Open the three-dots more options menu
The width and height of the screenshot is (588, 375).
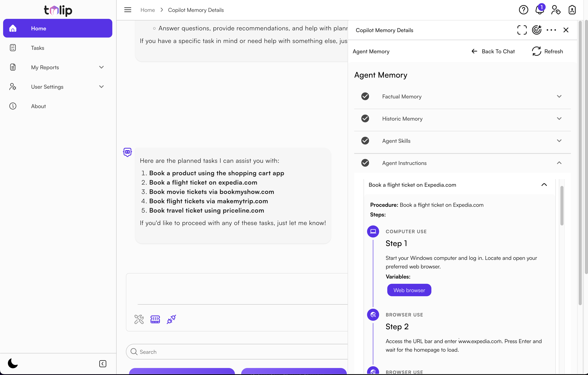(x=551, y=30)
